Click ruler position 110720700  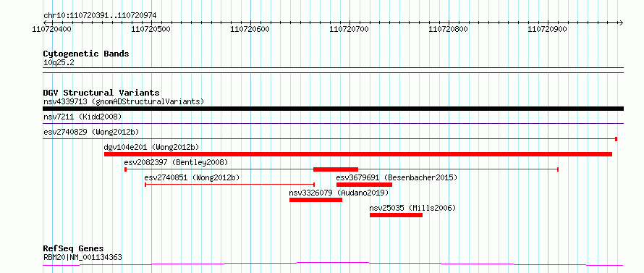[349, 29]
